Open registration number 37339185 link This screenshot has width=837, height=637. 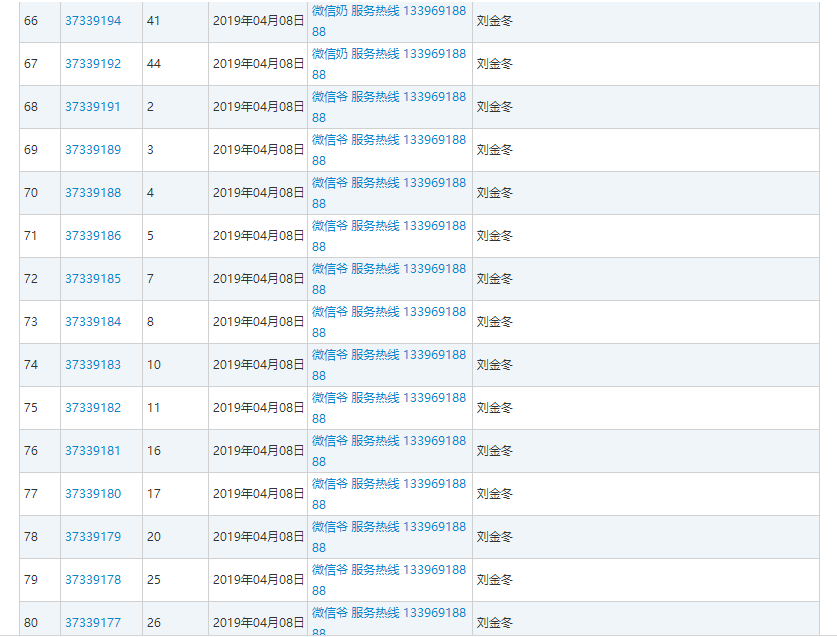point(93,279)
